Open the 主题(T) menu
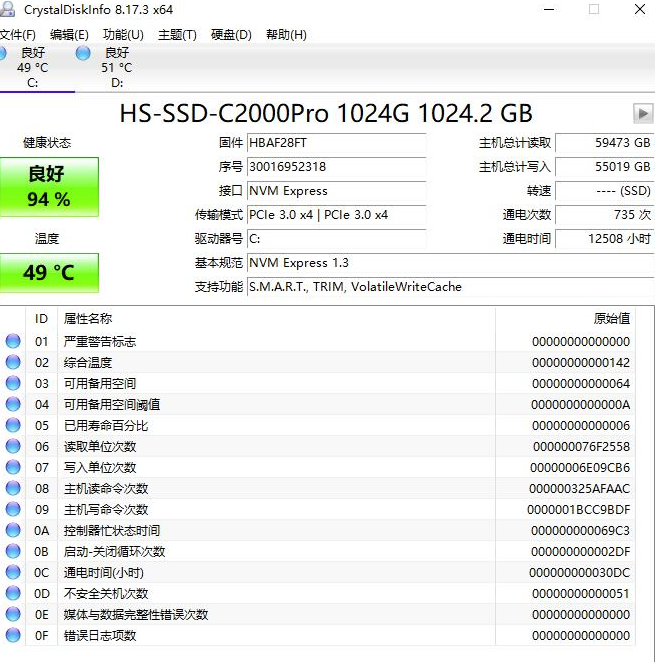Screen dimensions: 655x662 (x=177, y=35)
